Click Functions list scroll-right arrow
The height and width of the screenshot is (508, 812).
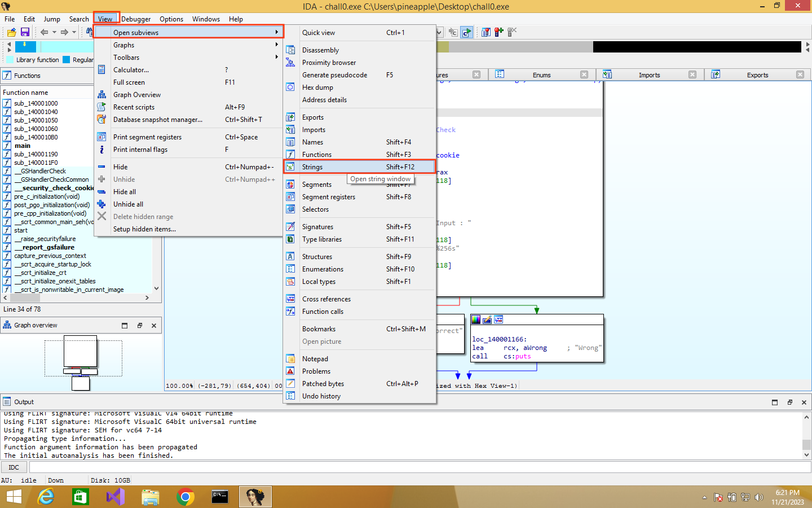click(147, 297)
